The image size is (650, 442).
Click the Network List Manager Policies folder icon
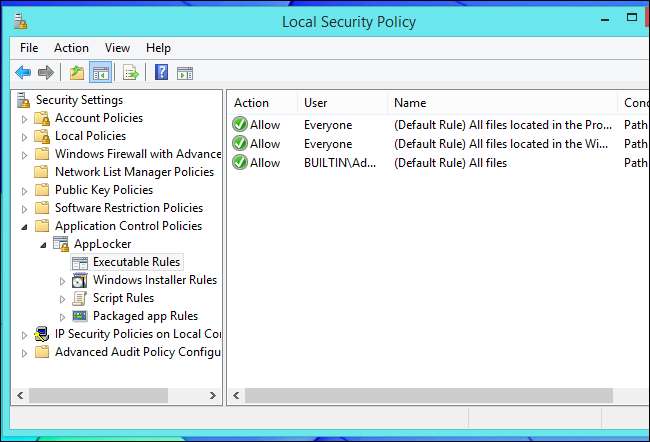[41, 172]
